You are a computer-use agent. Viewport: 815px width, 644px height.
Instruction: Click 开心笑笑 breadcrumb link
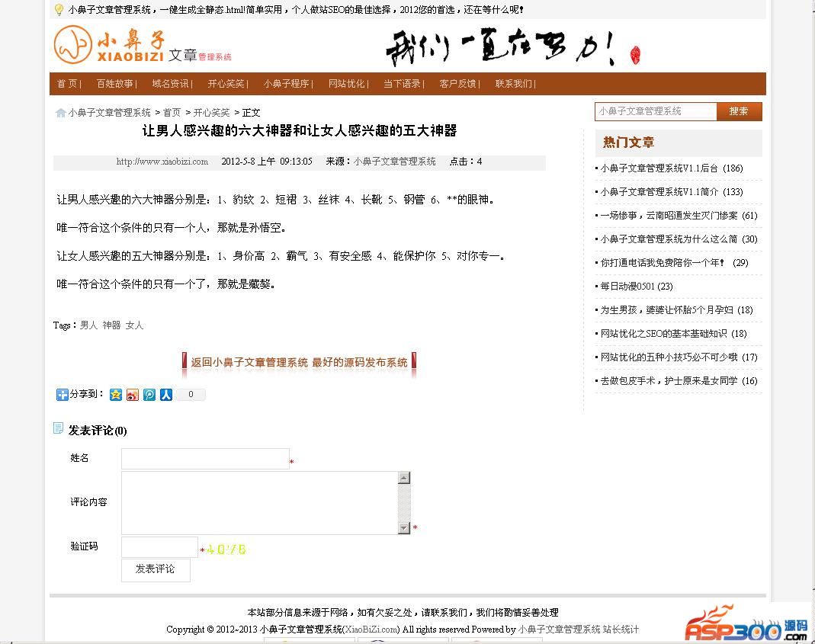coord(211,113)
